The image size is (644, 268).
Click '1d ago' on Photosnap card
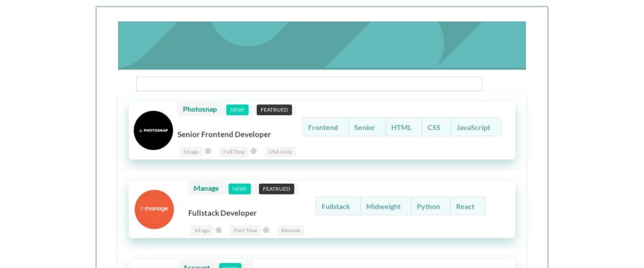pyautogui.click(x=191, y=152)
